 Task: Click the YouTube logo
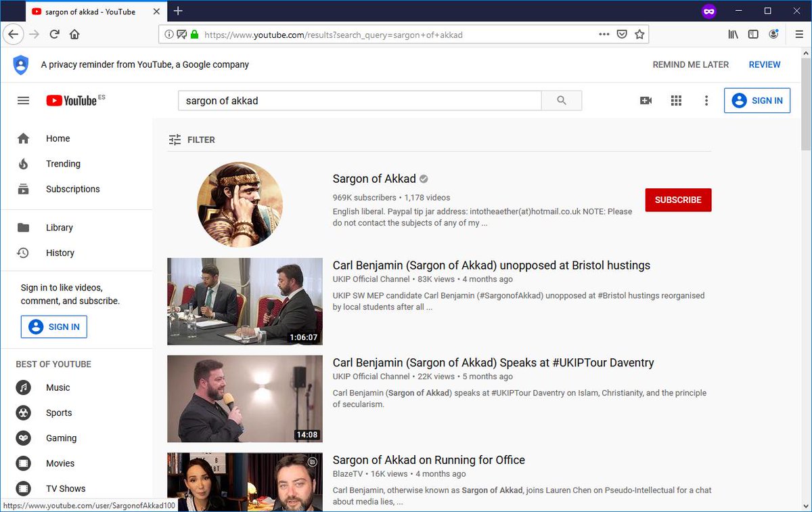click(71, 100)
